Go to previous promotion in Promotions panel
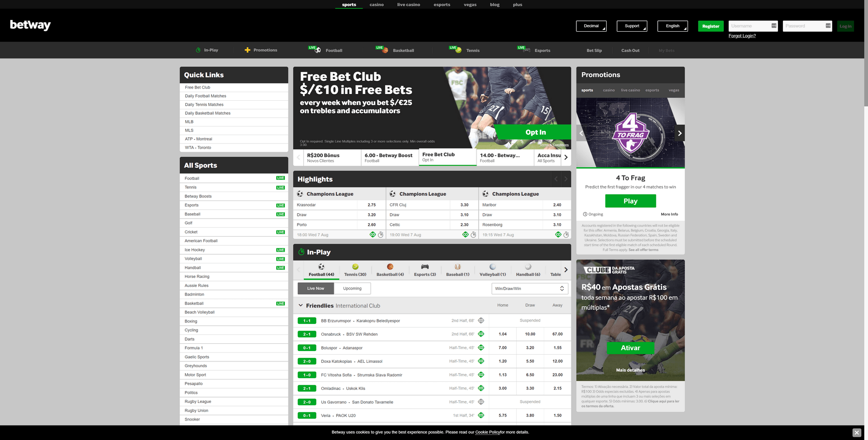This screenshot has width=868, height=440. (581, 133)
